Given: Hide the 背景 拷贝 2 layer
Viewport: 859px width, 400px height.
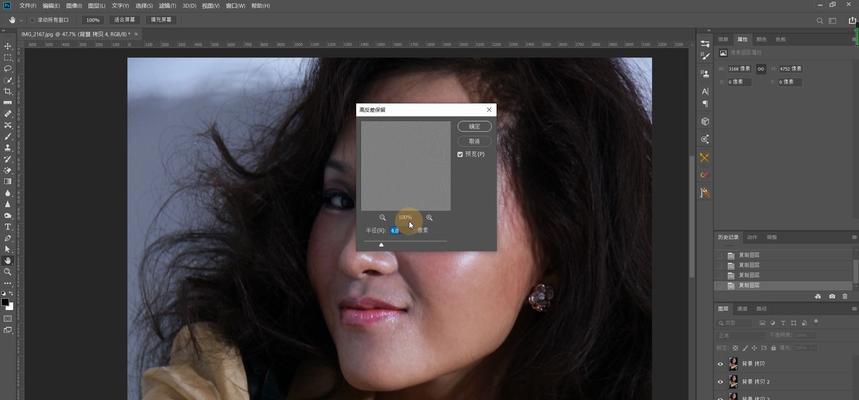Looking at the screenshot, I should (x=721, y=381).
